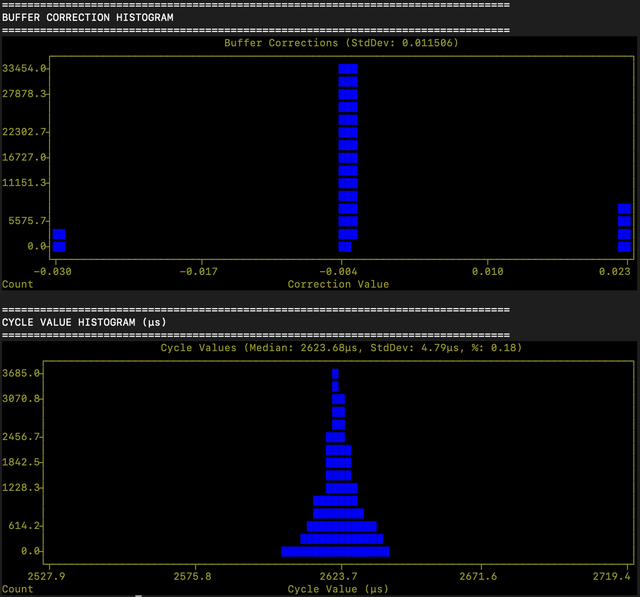This screenshot has width=640, height=597.
Task: Click the 3070.8 count axis label
Action: click(x=21, y=398)
